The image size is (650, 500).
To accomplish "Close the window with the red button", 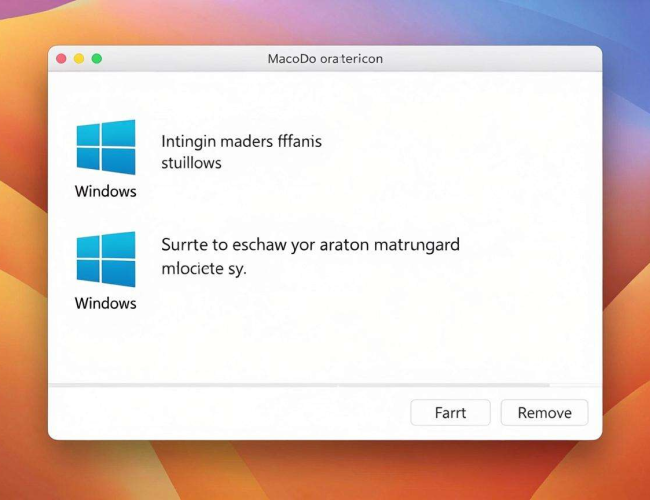I will tap(61, 58).
